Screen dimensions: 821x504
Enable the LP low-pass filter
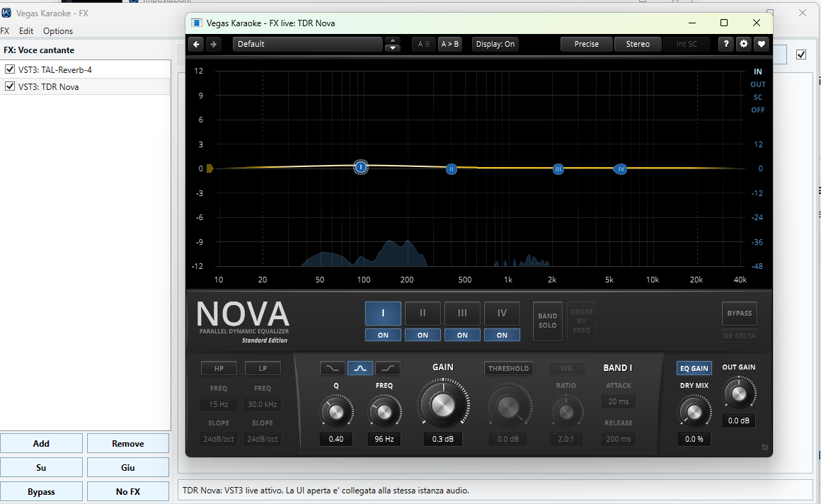(263, 368)
